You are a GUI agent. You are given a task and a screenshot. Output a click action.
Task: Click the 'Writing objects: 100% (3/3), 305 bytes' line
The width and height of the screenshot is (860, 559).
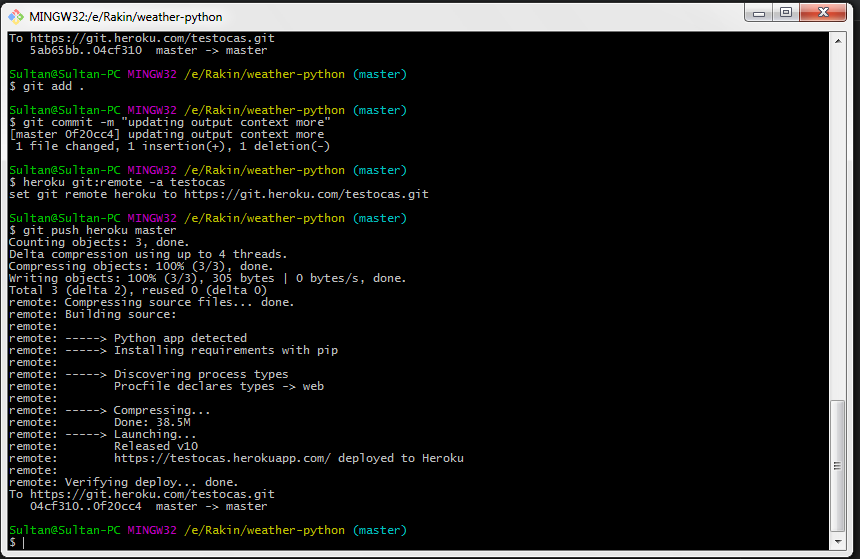pyautogui.click(x=207, y=279)
